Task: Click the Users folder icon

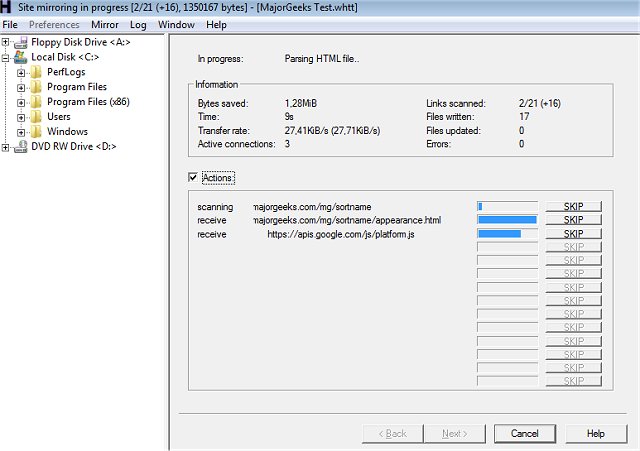Action: 36,117
